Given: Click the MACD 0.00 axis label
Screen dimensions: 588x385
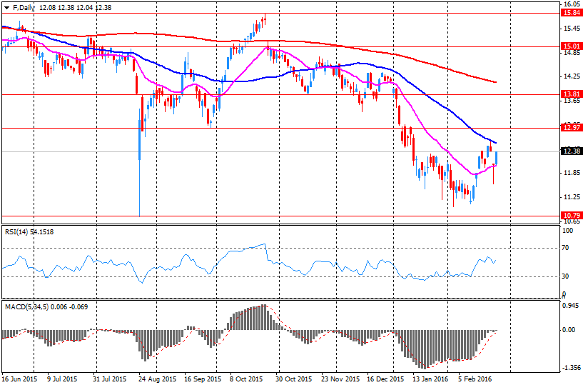Looking at the screenshot, I should pyautogui.click(x=569, y=330).
